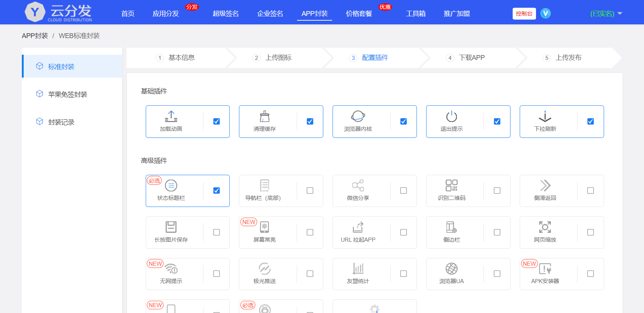Tick the 网页缩放 checkbox
644x313 pixels.
pyautogui.click(x=591, y=232)
